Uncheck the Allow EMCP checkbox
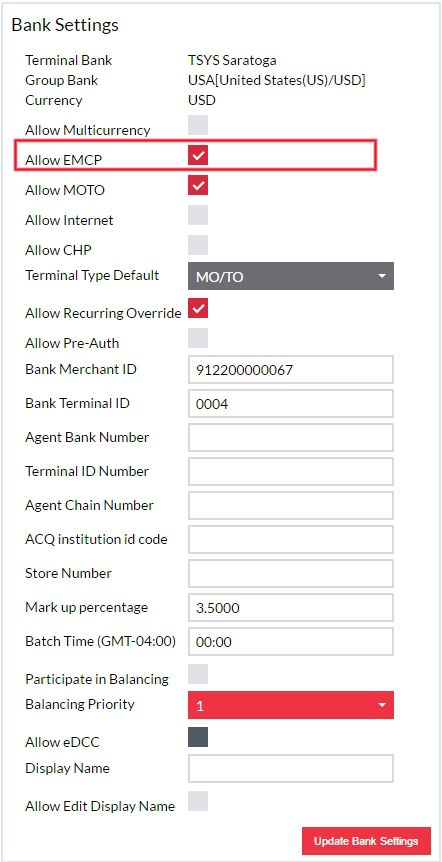The image size is (442, 862). [x=198, y=155]
